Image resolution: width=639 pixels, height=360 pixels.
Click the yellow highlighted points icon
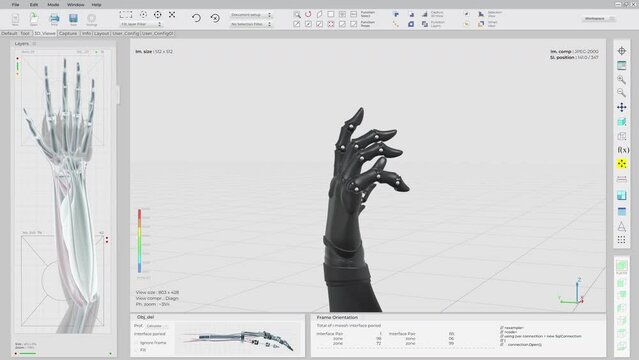point(621,164)
